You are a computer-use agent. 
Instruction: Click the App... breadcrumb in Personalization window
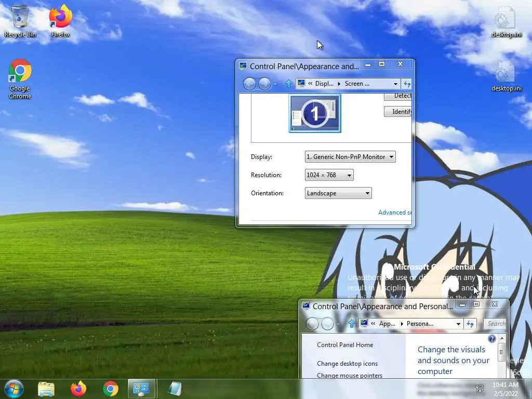click(x=387, y=324)
